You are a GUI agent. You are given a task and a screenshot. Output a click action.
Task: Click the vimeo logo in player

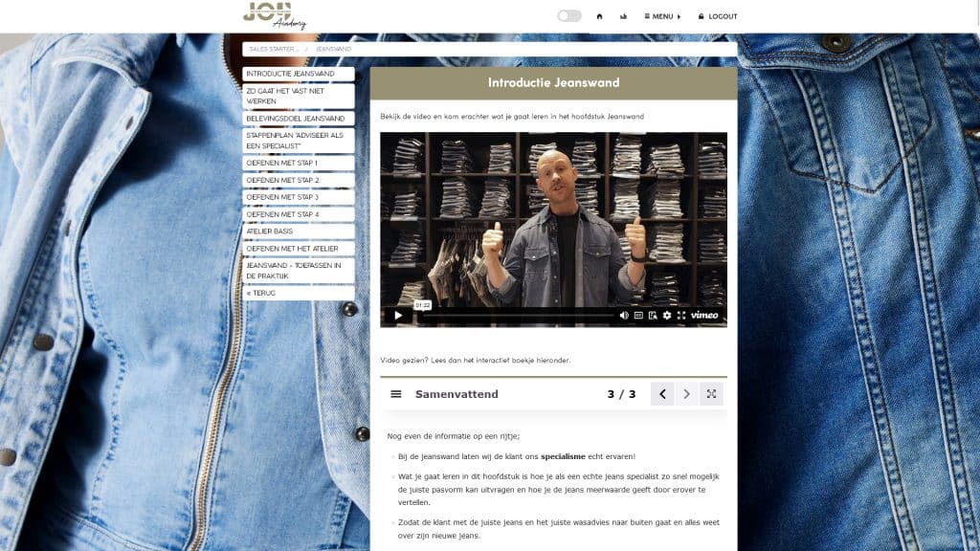coord(704,316)
